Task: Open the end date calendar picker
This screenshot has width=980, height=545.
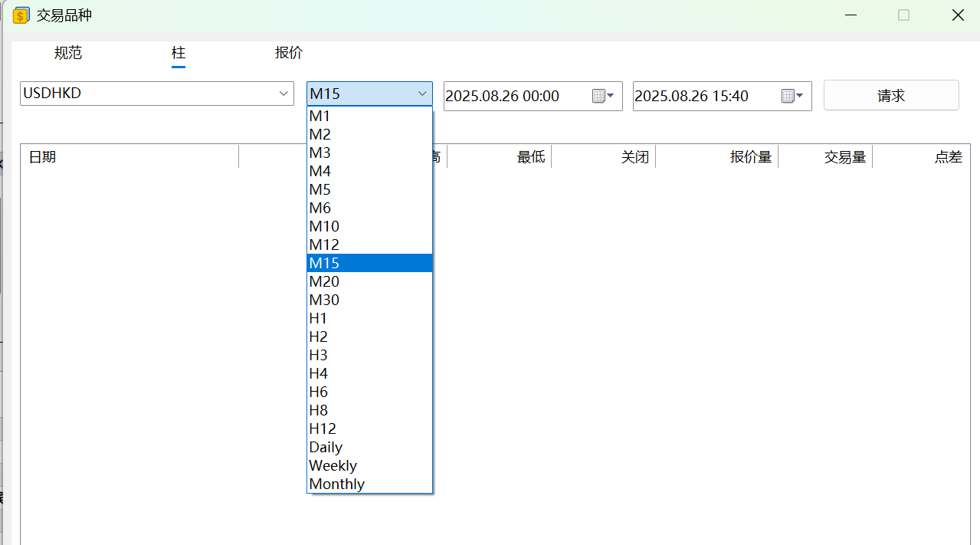Action: point(792,96)
